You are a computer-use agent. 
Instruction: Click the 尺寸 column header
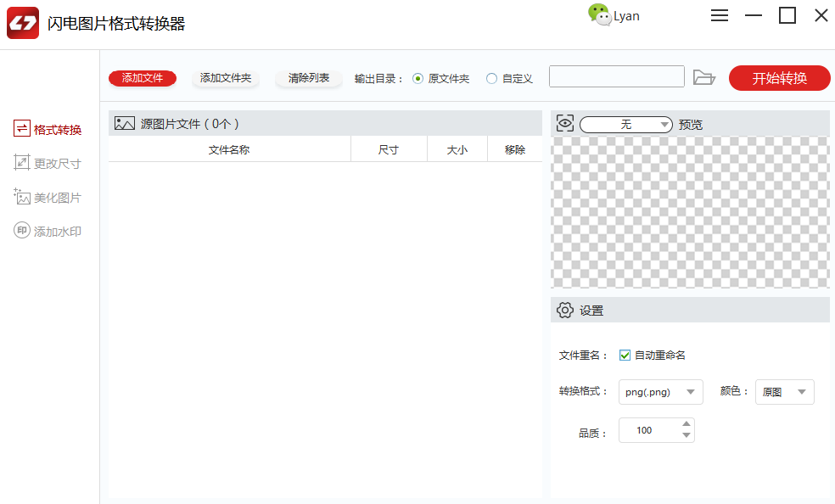[x=389, y=149]
